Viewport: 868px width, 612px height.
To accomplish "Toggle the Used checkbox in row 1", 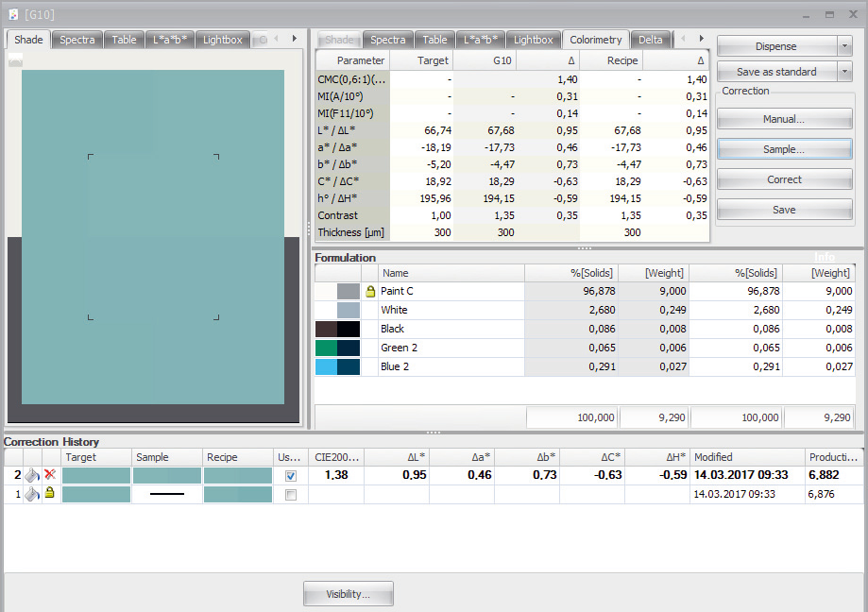I will [x=291, y=495].
